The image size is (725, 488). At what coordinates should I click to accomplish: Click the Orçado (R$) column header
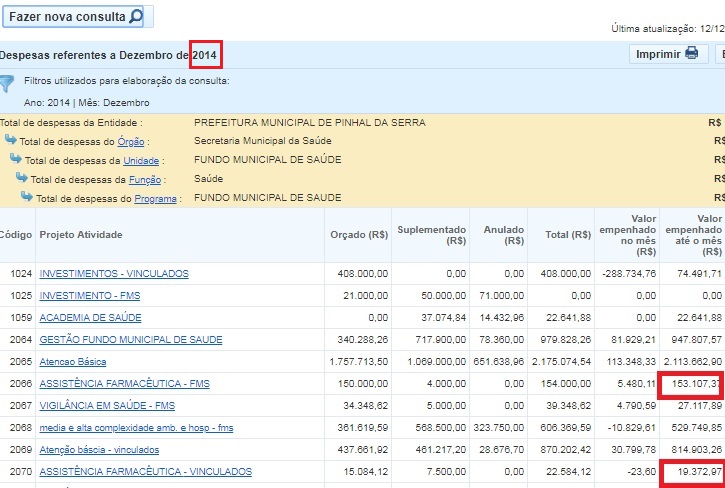point(359,234)
